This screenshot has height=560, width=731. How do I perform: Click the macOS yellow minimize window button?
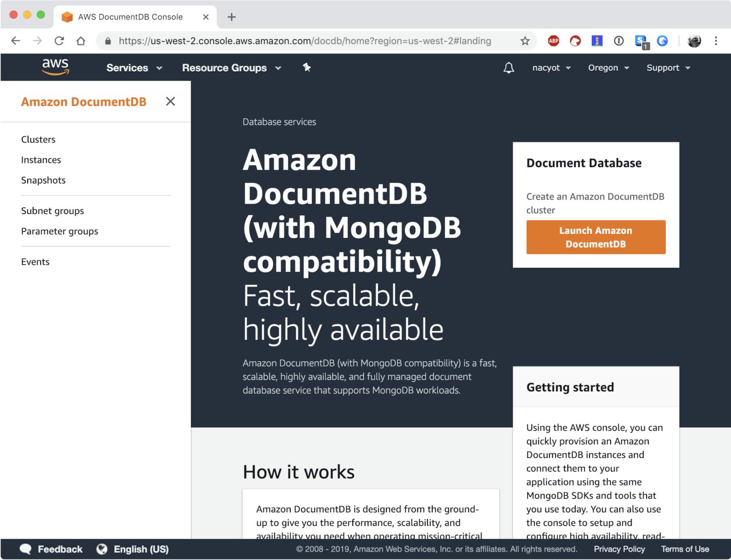click(27, 15)
